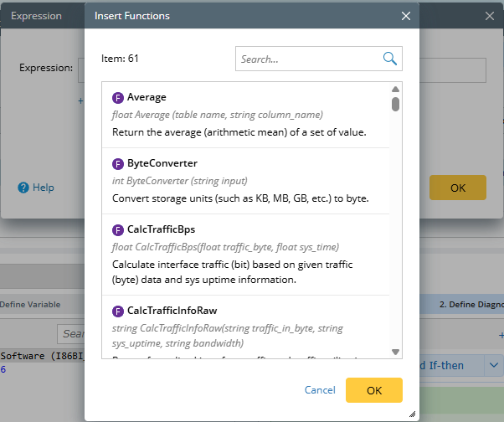Close the Insert Functions dialog
Viewport: 504px width, 422px height.
[x=406, y=16]
